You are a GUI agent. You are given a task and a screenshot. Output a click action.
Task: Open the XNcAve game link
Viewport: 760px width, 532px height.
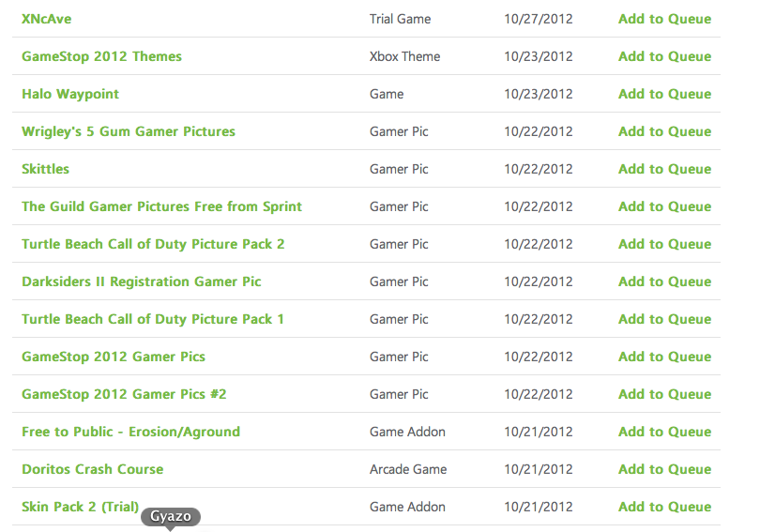point(46,19)
